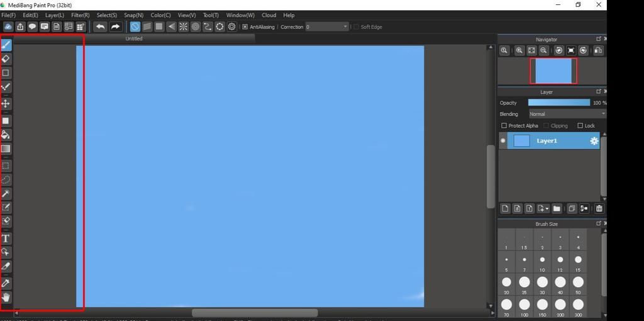Duplicate the current layer

coord(572,208)
